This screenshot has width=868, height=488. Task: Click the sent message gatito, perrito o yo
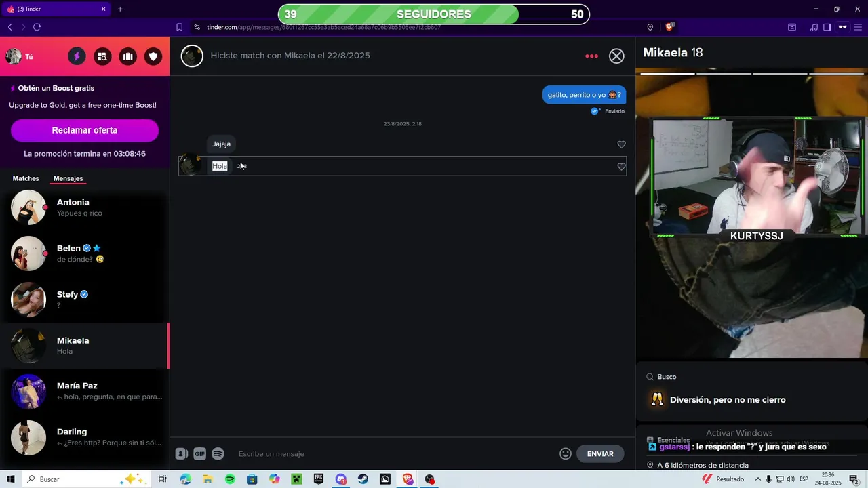tap(584, 95)
